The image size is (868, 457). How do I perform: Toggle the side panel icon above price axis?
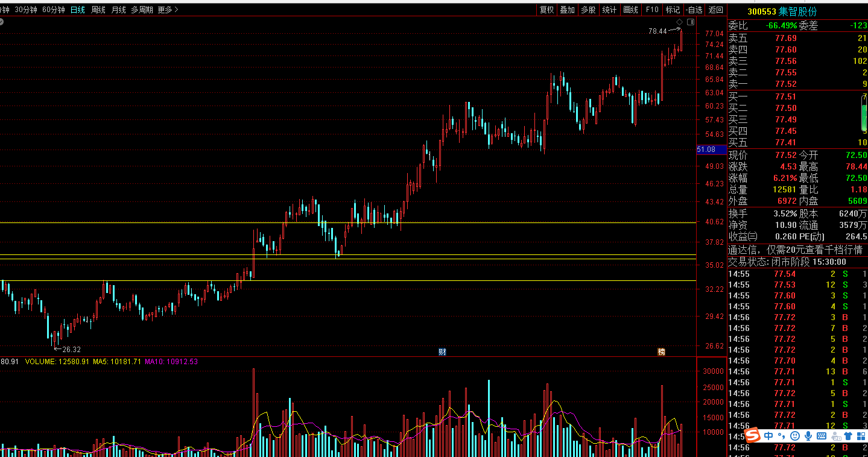click(x=691, y=22)
